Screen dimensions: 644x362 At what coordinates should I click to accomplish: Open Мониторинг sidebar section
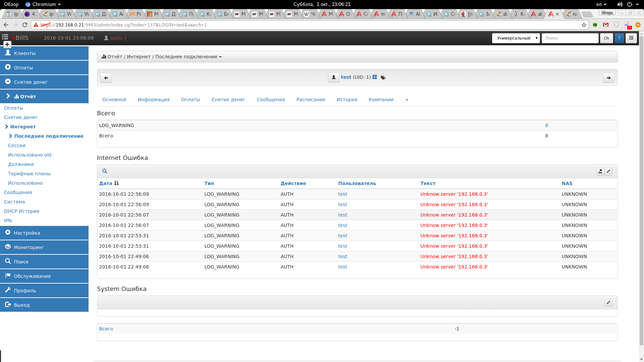[x=44, y=247]
